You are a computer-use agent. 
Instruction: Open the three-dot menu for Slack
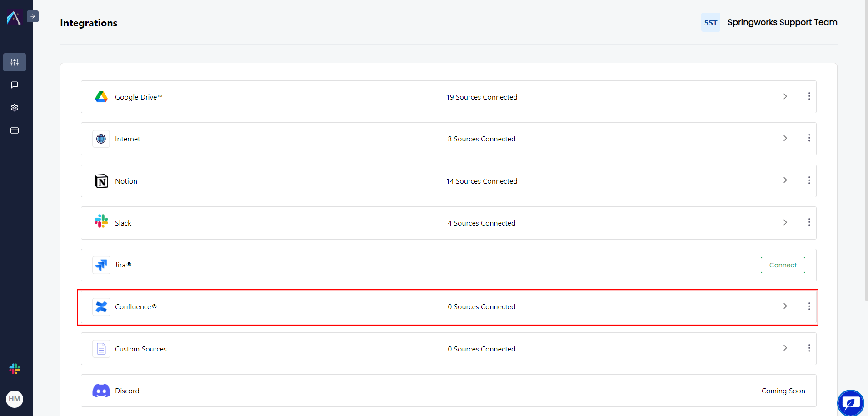point(809,222)
